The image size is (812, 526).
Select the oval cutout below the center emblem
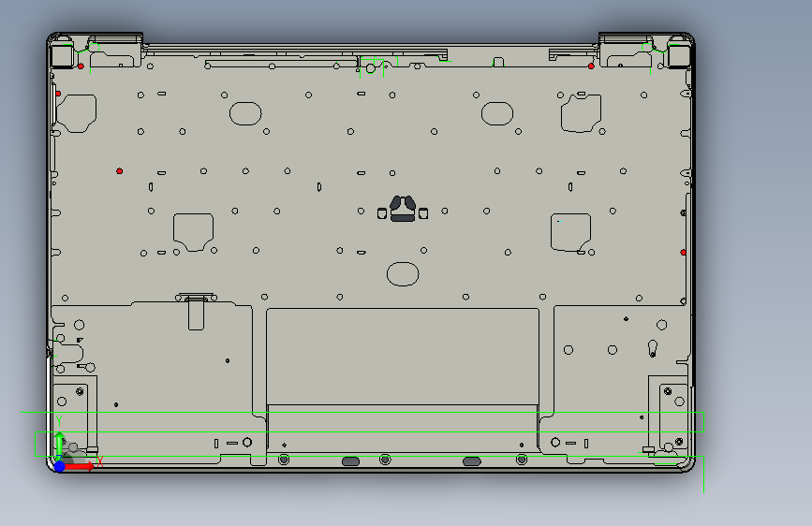tap(403, 274)
